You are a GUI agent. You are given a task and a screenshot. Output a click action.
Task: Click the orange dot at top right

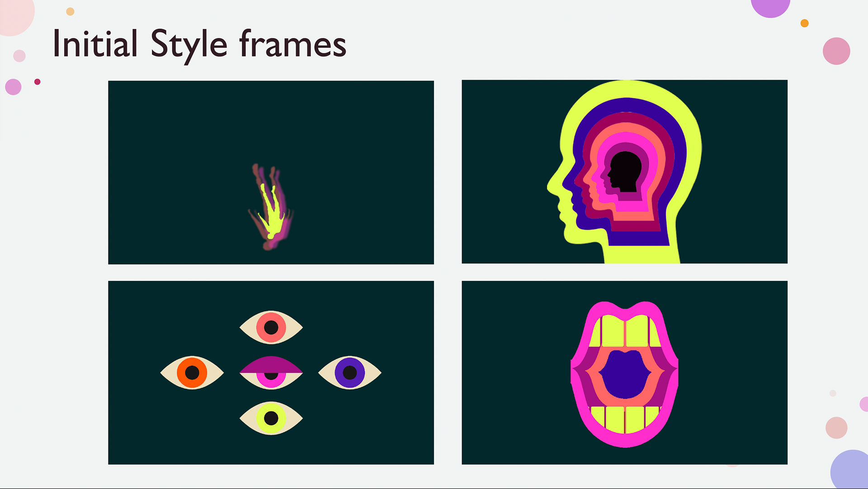coord(804,23)
